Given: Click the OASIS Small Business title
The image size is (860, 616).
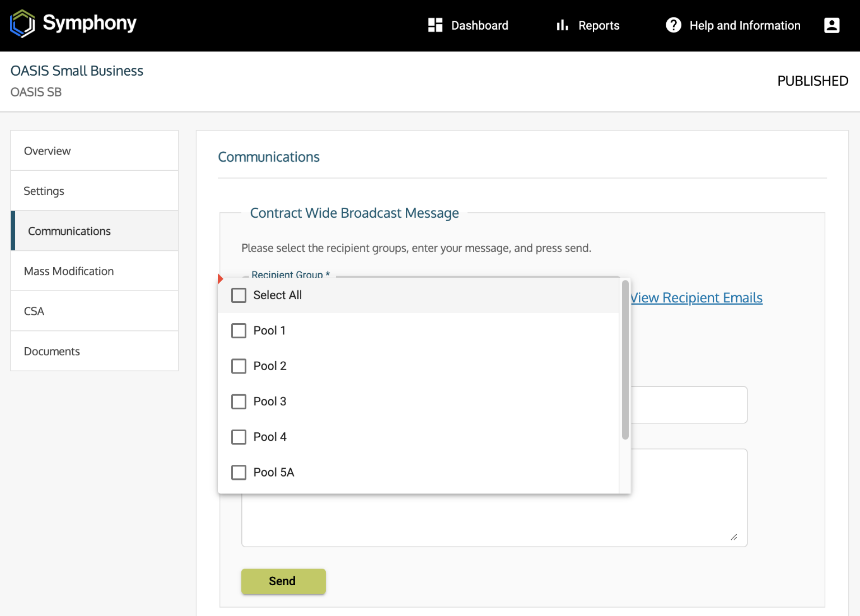Looking at the screenshot, I should [77, 71].
